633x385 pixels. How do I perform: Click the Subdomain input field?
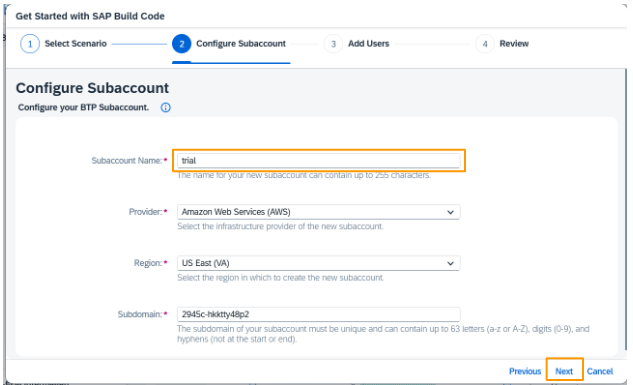pyautogui.click(x=319, y=314)
